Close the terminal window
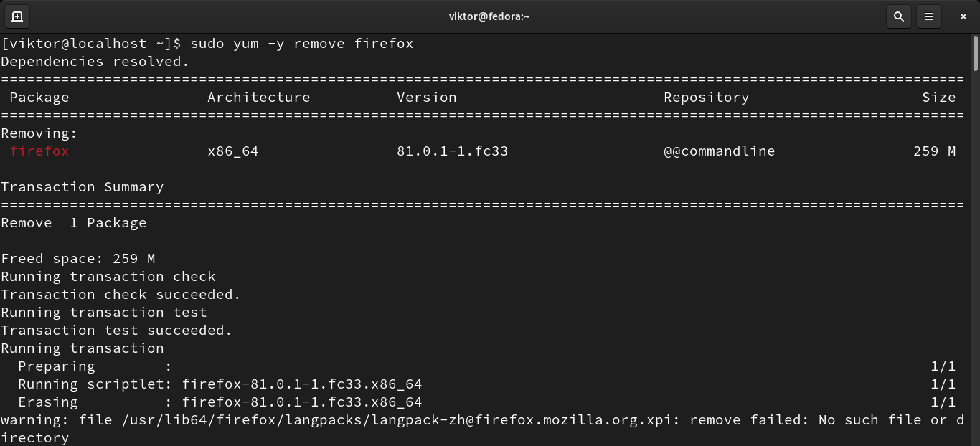Viewport: 980px width, 446px height. pos(963,16)
